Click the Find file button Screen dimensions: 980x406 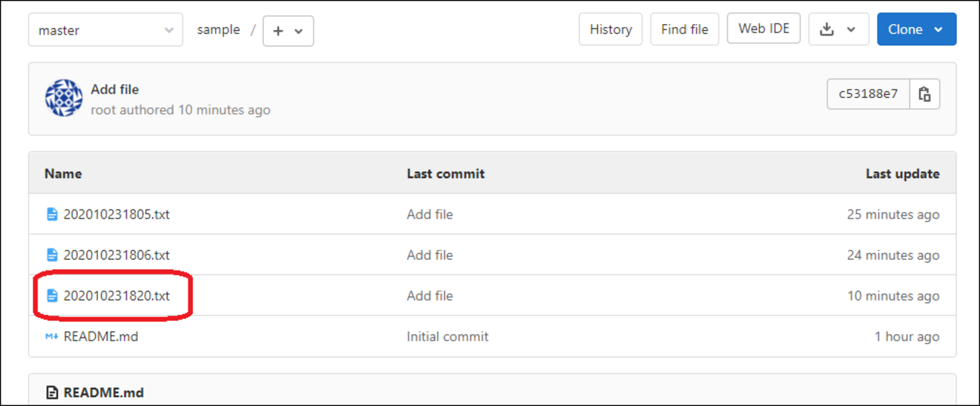click(684, 29)
